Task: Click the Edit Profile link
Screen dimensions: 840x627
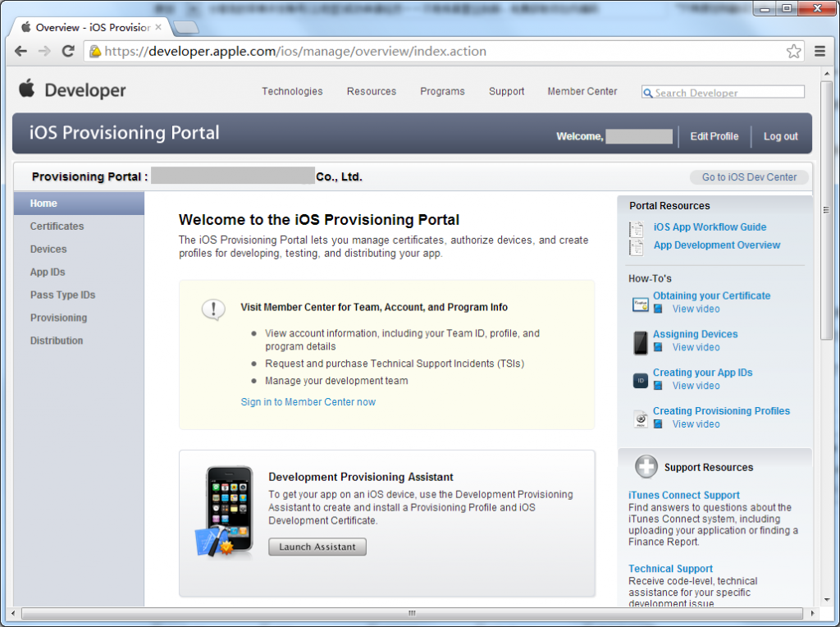Action: tap(714, 136)
